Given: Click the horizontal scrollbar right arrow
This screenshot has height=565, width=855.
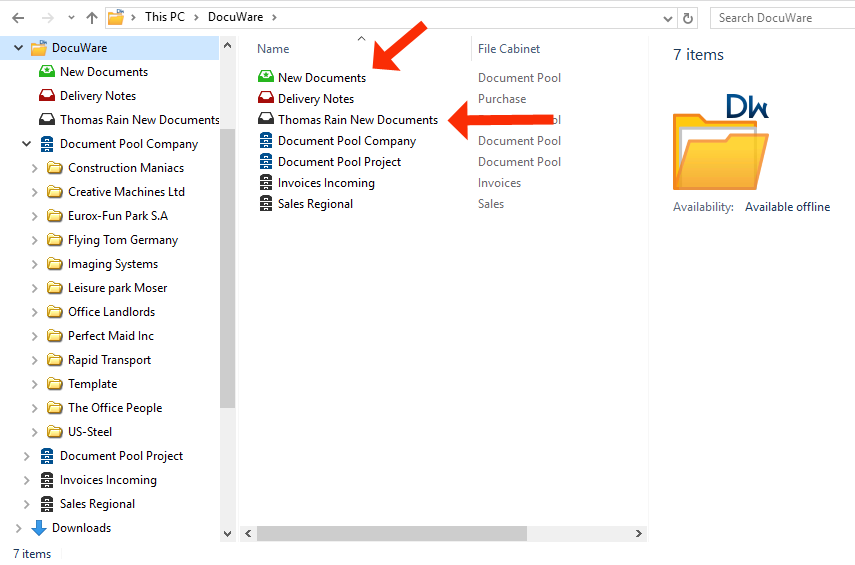Looking at the screenshot, I should click(x=639, y=533).
